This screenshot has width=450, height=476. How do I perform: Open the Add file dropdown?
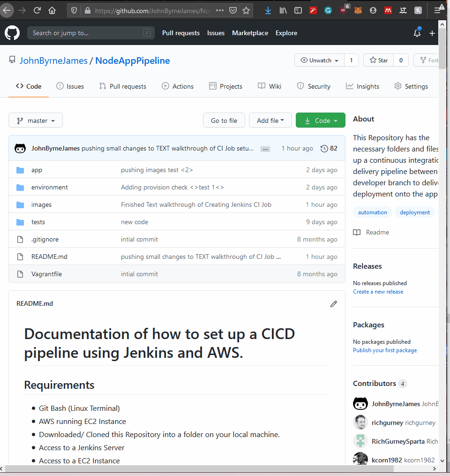pos(270,121)
